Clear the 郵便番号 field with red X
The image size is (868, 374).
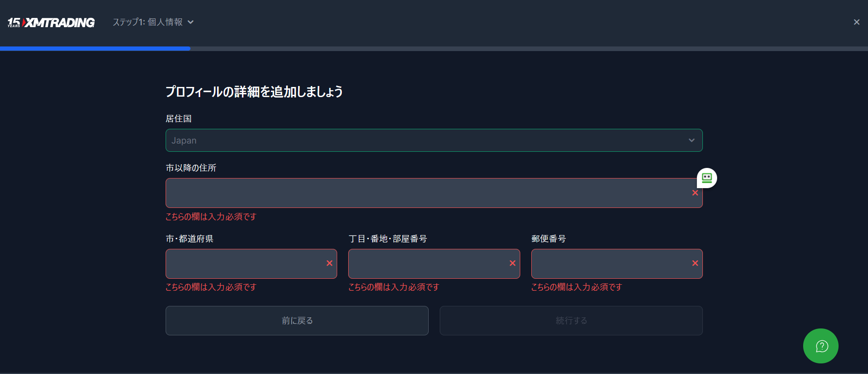[695, 263]
